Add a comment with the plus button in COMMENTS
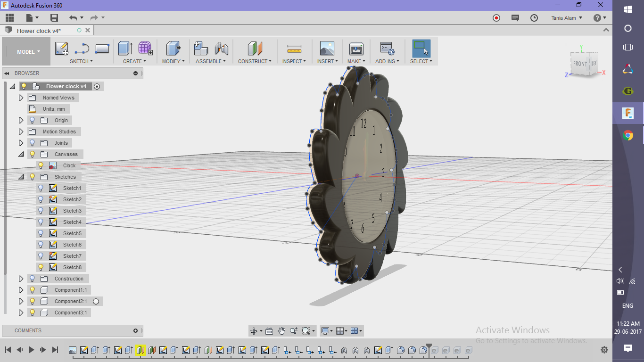644x362 pixels. coord(136,330)
